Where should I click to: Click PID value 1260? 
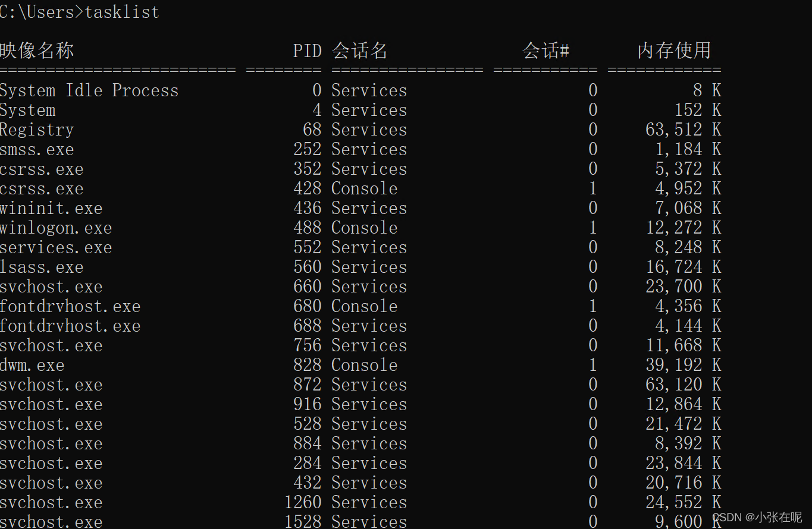[303, 502]
